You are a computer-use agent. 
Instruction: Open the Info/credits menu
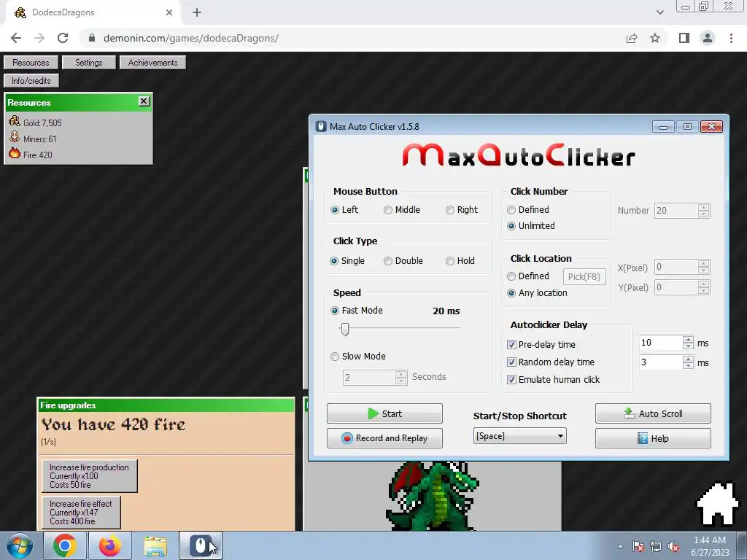pos(31,80)
